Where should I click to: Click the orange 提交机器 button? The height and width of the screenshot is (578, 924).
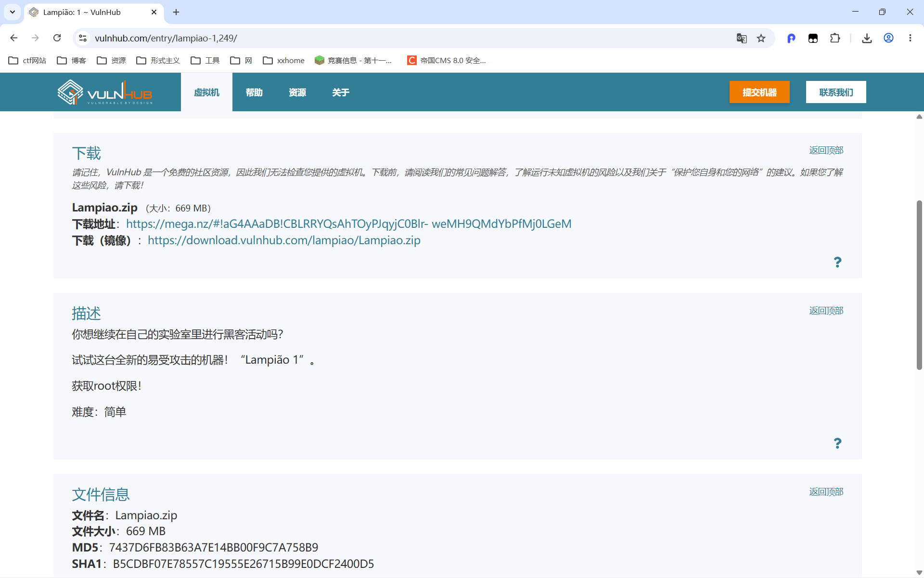click(759, 92)
